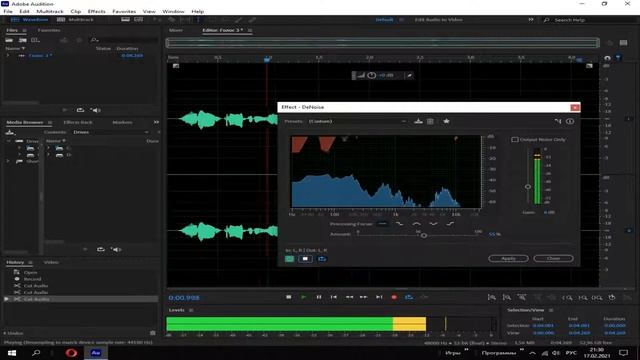This screenshot has height=360, width=640.
Task: Toggle the DeNoise effect power state button
Action: coord(289,259)
